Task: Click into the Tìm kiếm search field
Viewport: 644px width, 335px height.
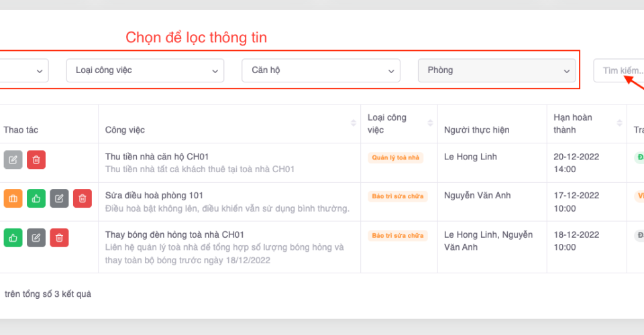Action: pos(617,70)
